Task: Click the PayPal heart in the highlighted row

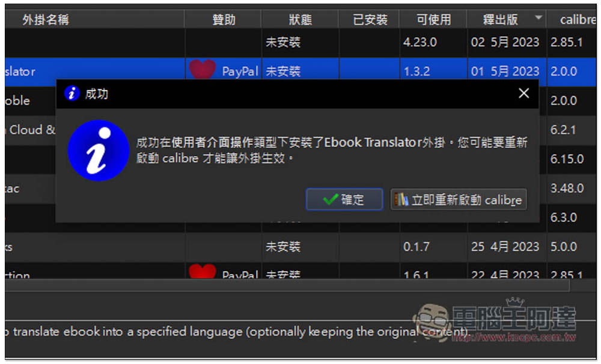Action: 202,70
